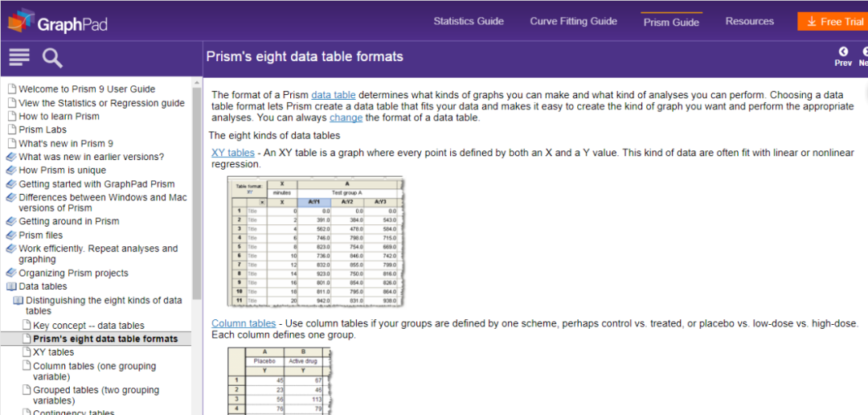Open the 'XY tables' link in article
This screenshot has height=415, width=868.
[x=233, y=152]
